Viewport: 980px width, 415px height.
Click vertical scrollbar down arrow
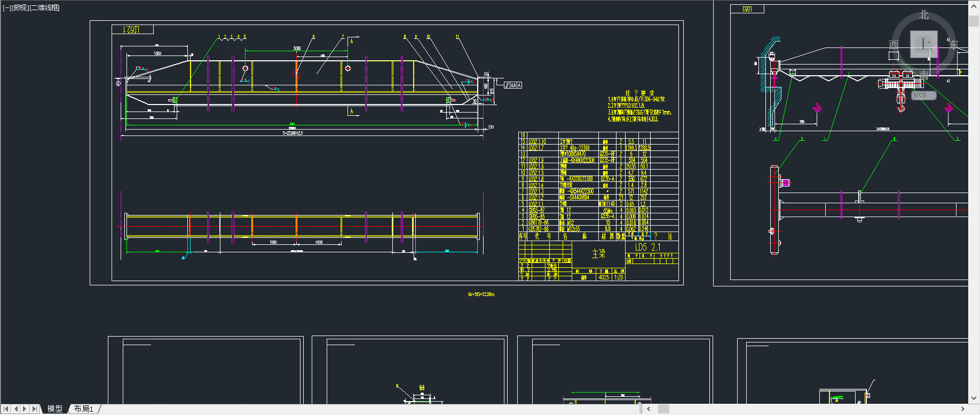point(974,398)
